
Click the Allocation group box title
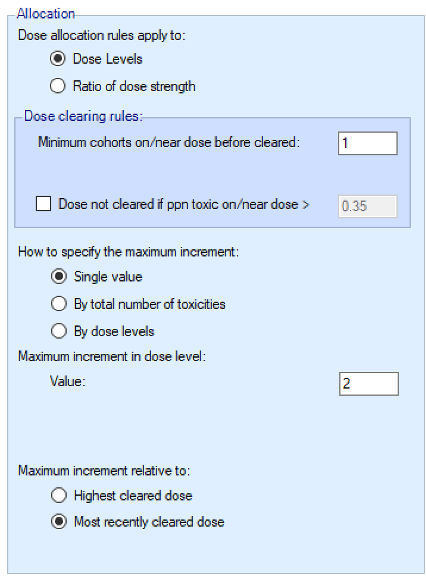46,14
